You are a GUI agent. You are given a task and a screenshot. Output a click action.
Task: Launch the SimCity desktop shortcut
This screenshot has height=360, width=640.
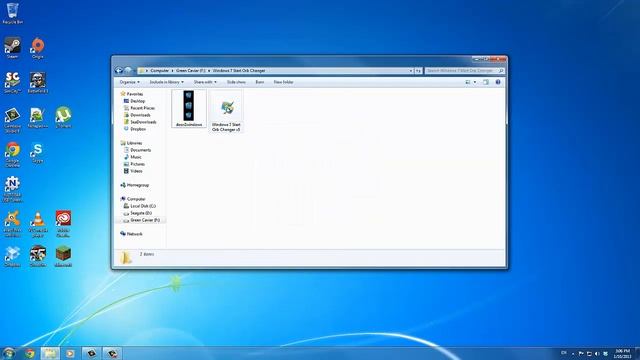[x=12, y=82]
